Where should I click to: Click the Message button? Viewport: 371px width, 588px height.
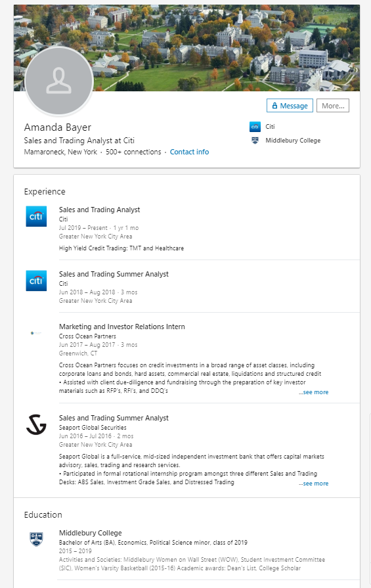[x=290, y=106]
